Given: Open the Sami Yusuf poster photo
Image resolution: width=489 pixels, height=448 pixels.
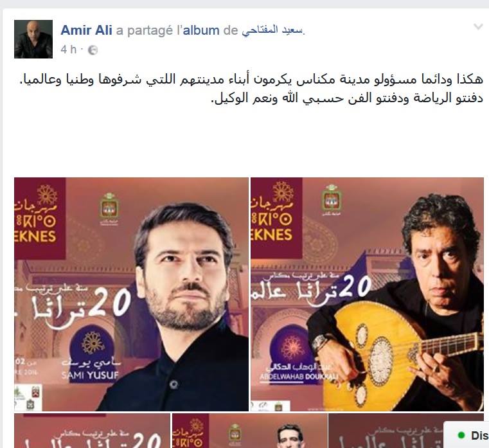Looking at the screenshot, I should [x=131, y=294].
